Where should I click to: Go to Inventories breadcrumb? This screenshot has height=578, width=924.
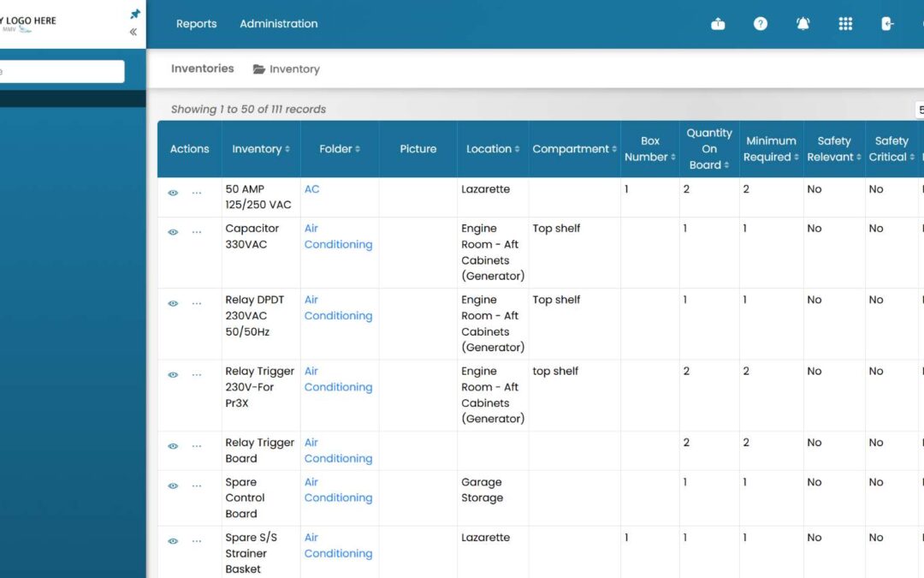tap(202, 69)
